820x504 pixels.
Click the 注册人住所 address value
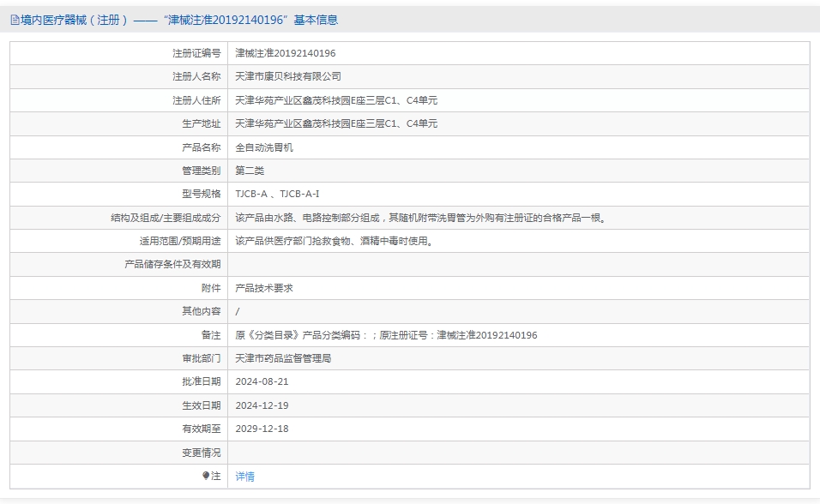click(x=336, y=100)
